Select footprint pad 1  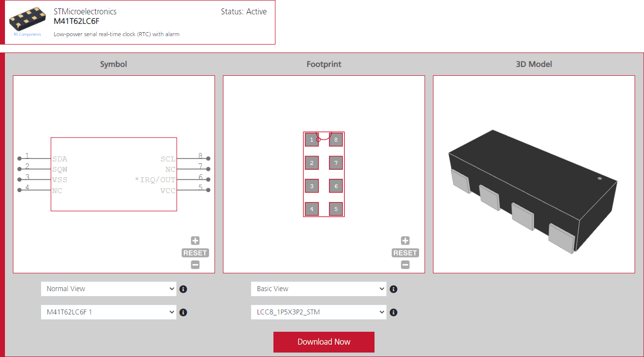tap(312, 140)
